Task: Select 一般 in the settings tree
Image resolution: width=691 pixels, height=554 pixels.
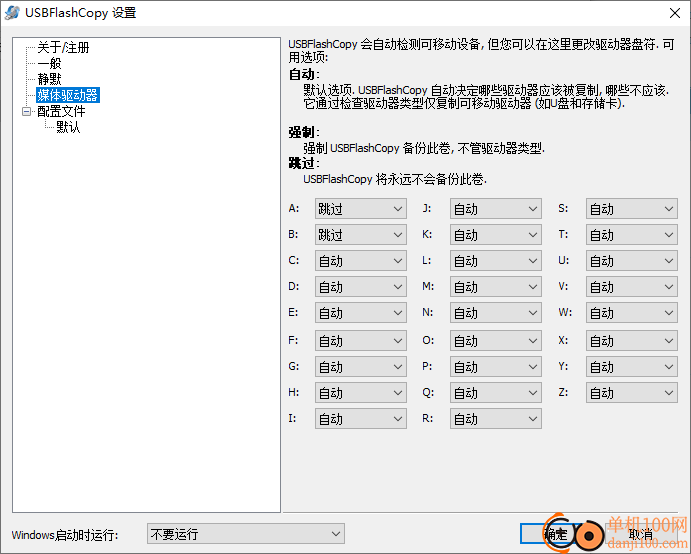Action: [49, 63]
